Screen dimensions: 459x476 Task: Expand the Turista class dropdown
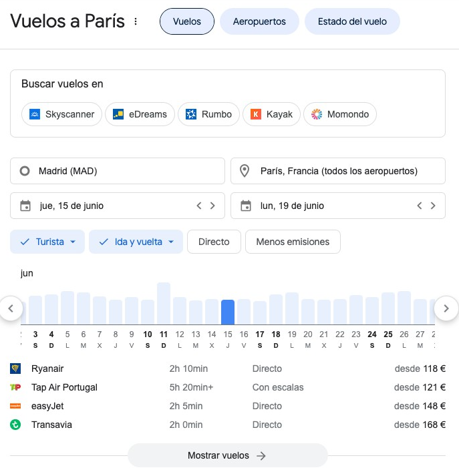pyautogui.click(x=47, y=242)
